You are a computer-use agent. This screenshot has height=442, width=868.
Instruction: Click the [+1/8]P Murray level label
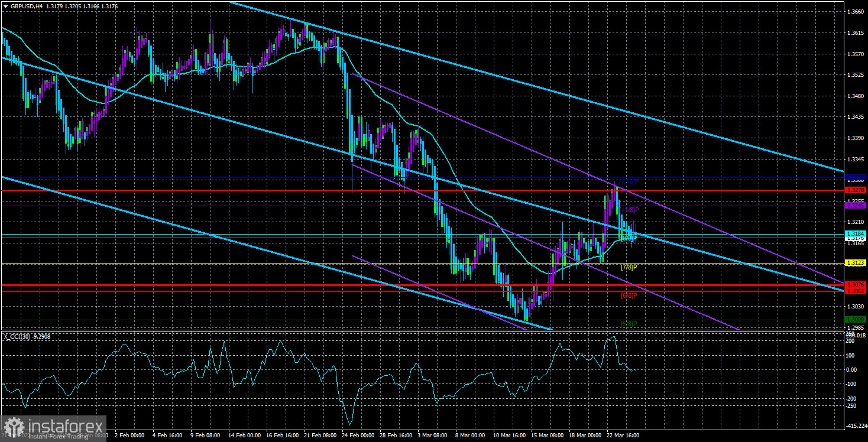pos(629,210)
